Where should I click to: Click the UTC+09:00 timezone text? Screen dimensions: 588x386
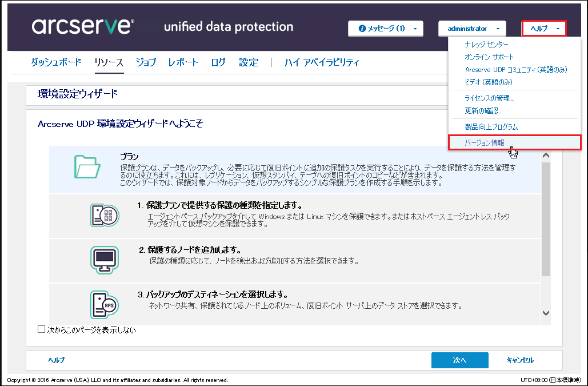[x=551, y=380]
